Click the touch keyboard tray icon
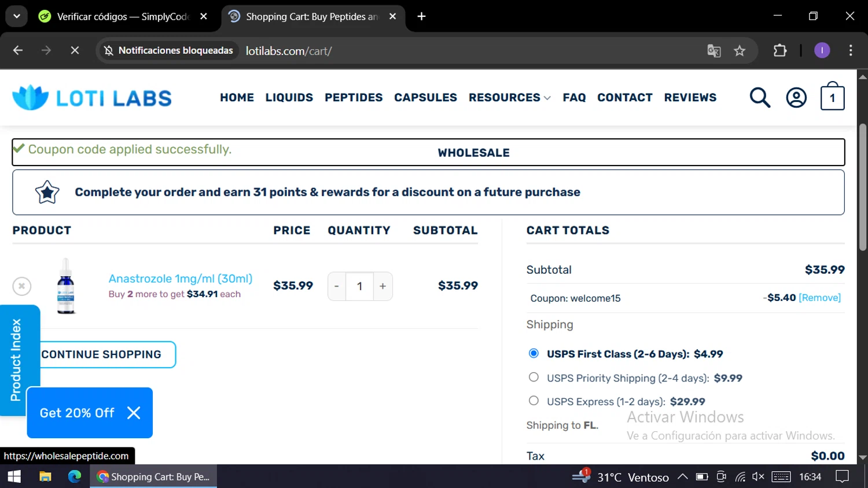The width and height of the screenshot is (868, 488). 781,476
